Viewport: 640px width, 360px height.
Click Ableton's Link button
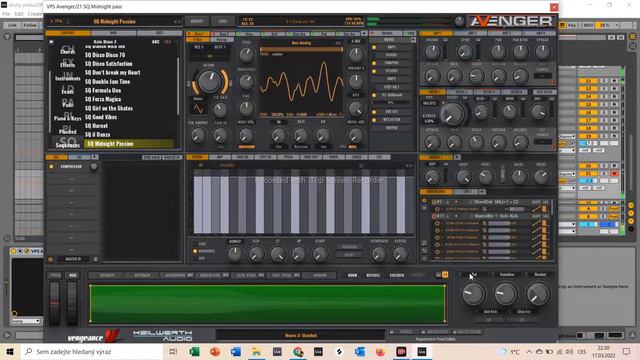pyautogui.click(x=12, y=25)
